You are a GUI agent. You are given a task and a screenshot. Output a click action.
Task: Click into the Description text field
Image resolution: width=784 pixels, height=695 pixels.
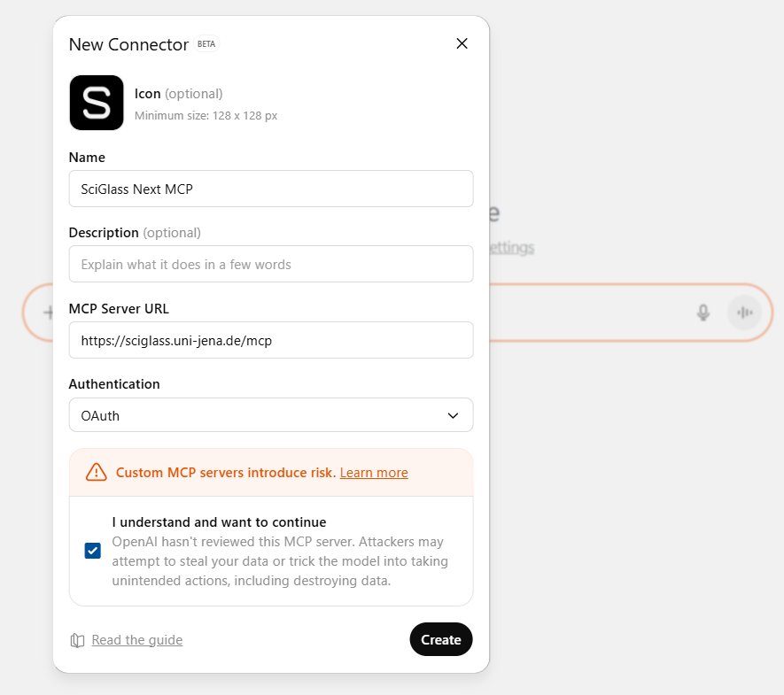(x=270, y=264)
